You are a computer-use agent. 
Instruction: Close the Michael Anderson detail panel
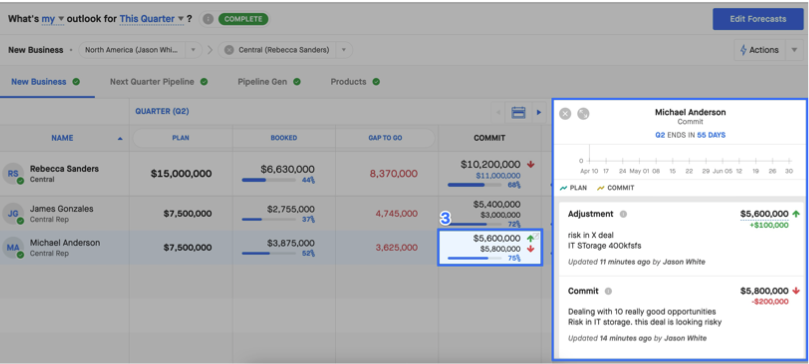point(565,114)
